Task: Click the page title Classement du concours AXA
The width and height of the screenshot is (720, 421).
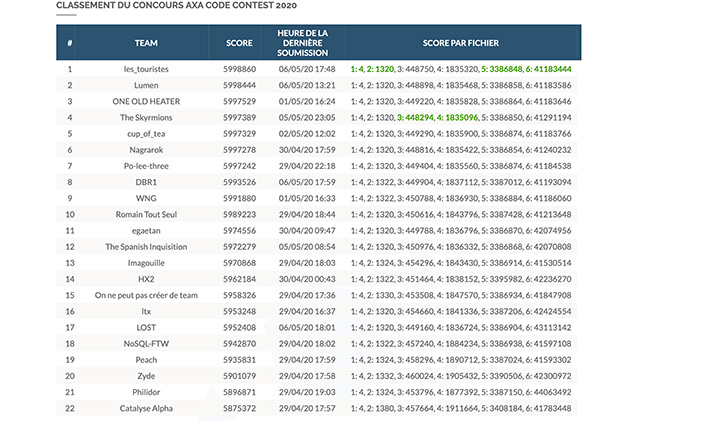Action: (x=162, y=6)
